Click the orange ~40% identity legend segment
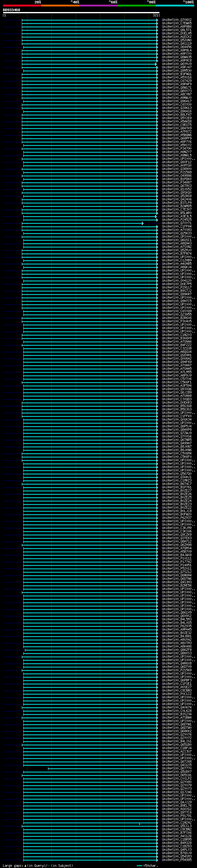 click(x=60, y=6)
